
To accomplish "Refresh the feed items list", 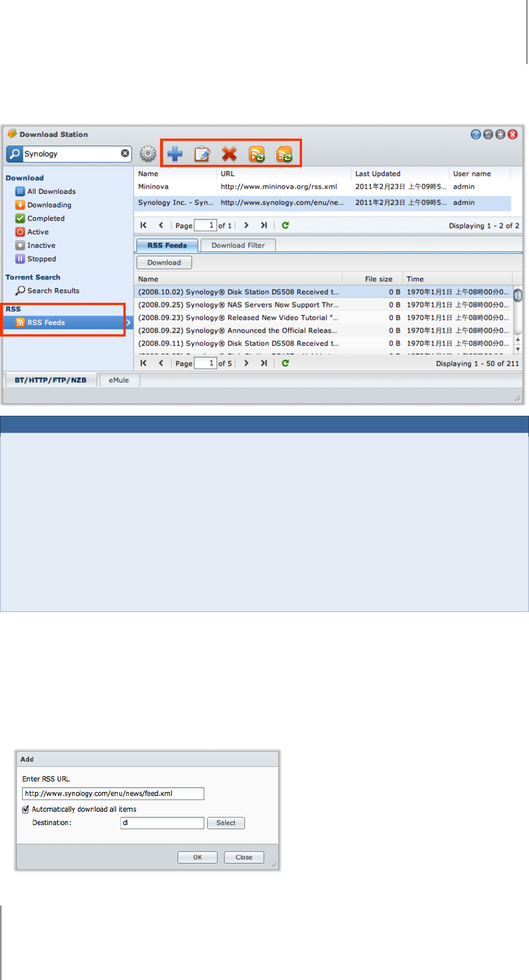I will click(x=285, y=363).
